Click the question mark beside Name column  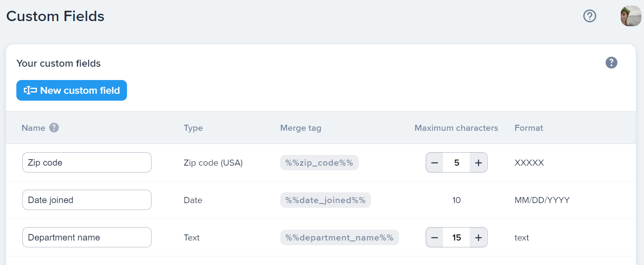[x=54, y=128]
